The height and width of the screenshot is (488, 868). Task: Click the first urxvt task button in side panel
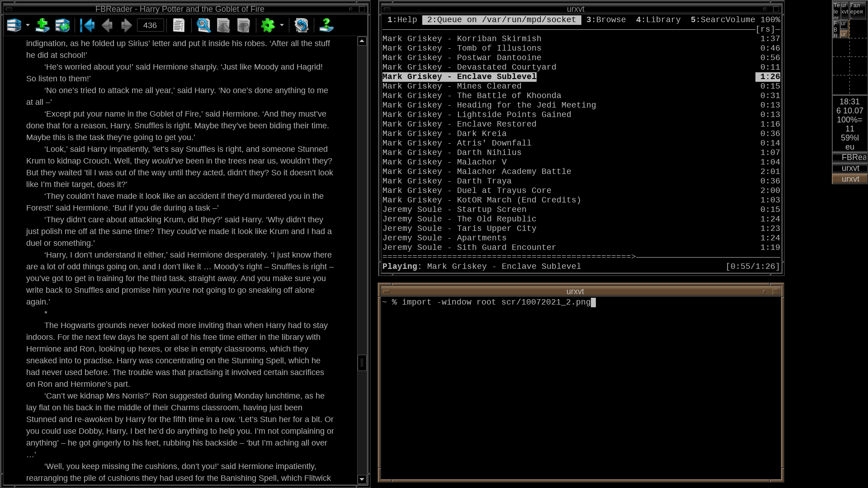pyautogui.click(x=850, y=168)
